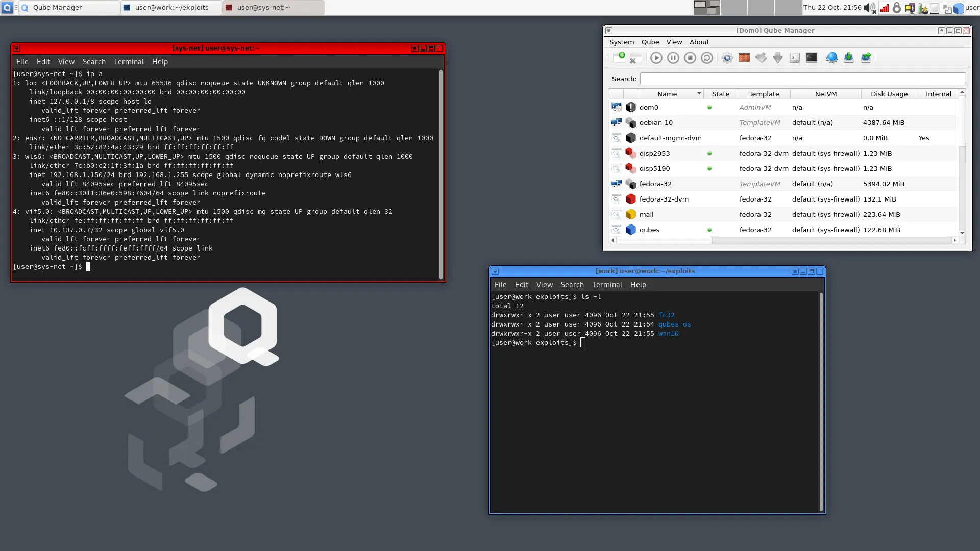Select the default-mgmt-dvm qube row
This screenshot has width=980, height=551.
783,138
